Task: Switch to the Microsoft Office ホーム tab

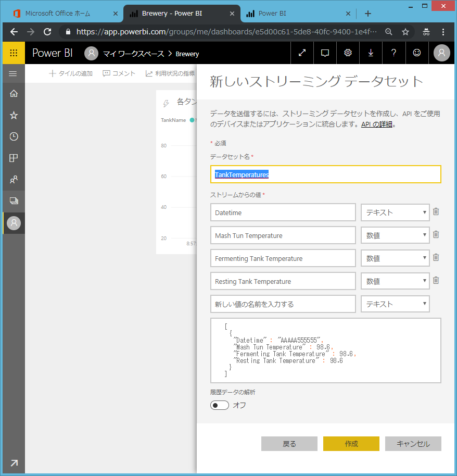Action: point(61,14)
